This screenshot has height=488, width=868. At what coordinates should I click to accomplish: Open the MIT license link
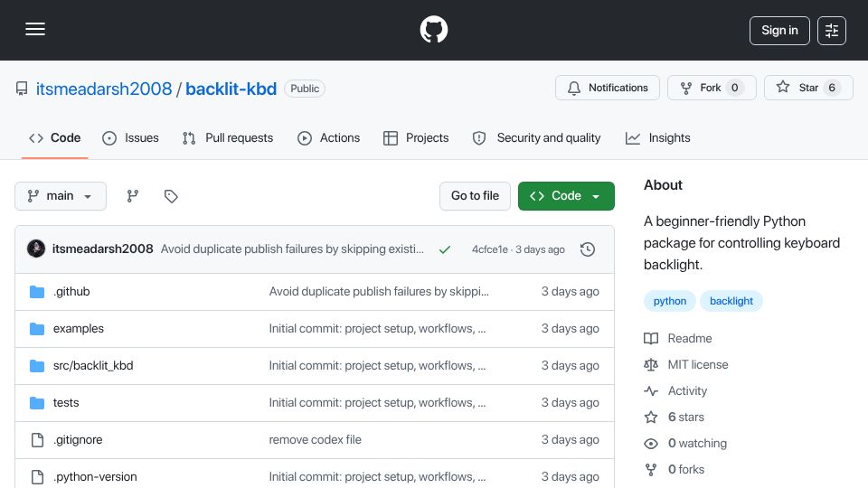click(698, 364)
